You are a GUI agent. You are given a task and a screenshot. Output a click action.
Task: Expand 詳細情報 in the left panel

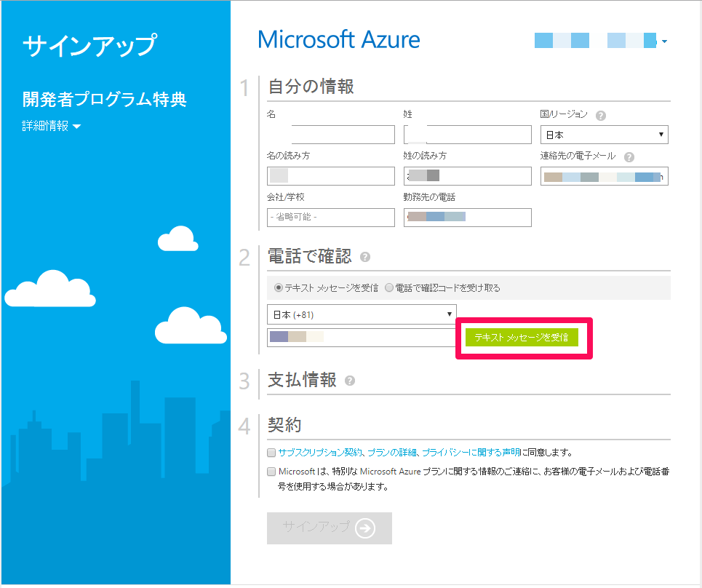(52, 126)
